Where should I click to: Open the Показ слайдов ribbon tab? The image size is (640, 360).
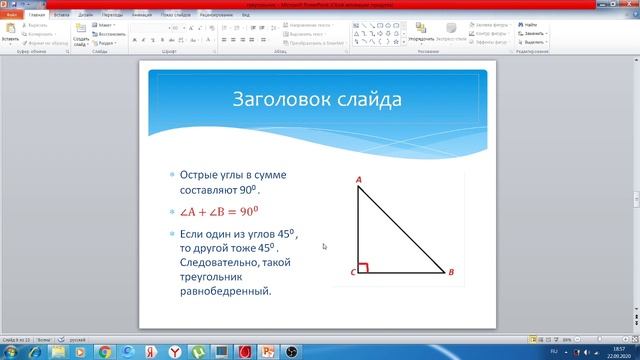coord(176,15)
